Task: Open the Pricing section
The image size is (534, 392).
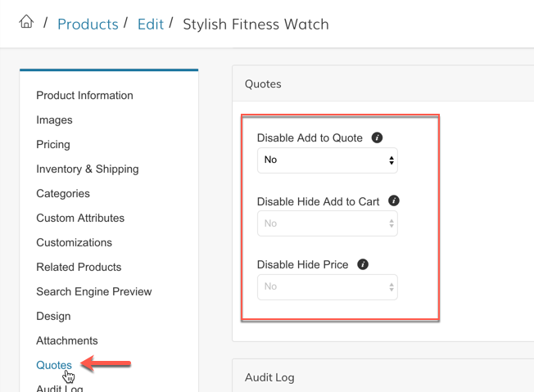Action: point(53,145)
